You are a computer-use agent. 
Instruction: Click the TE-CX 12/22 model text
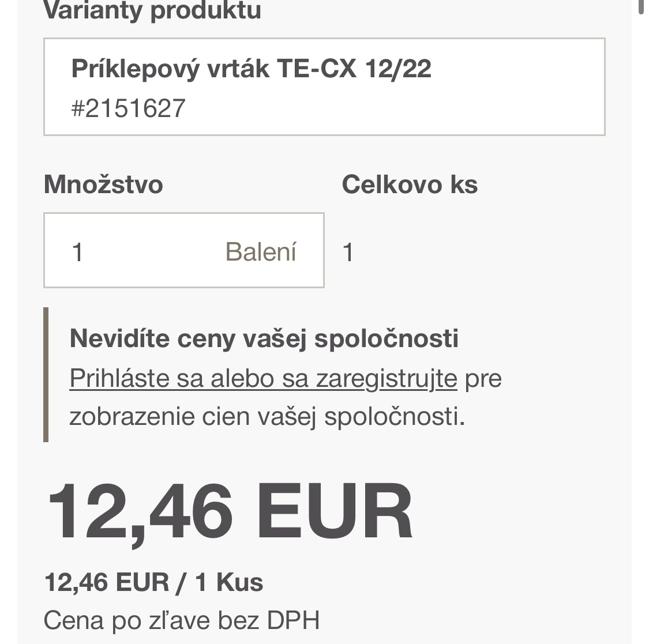(x=354, y=69)
